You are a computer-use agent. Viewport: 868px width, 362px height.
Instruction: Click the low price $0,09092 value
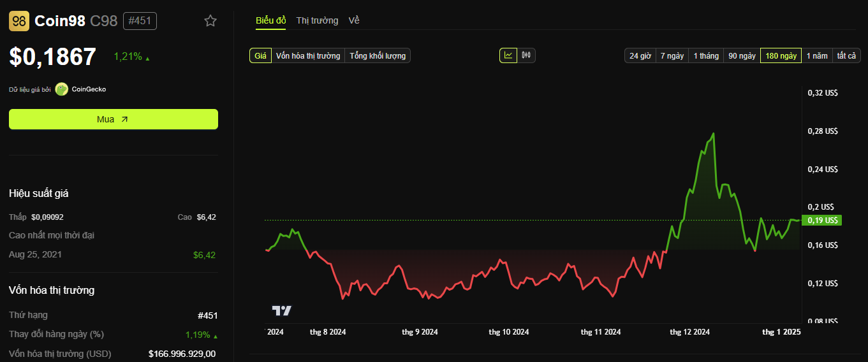point(47,217)
